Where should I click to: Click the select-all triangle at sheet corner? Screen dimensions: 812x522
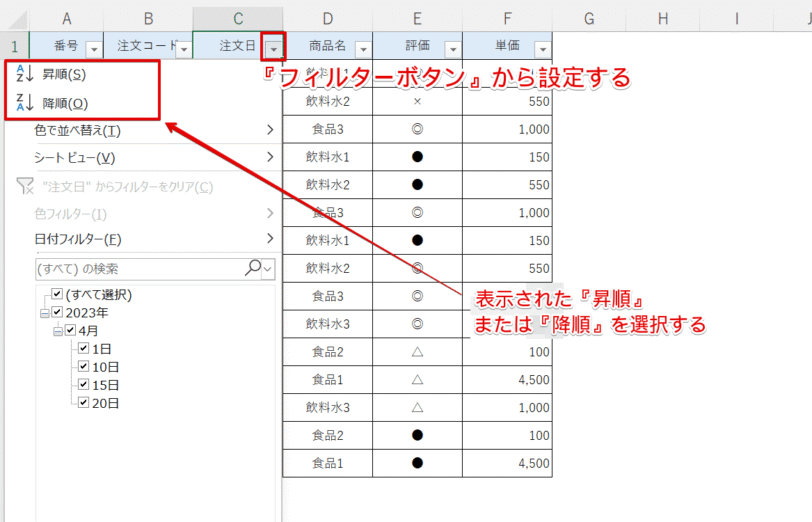pyautogui.click(x=17, y=20)
